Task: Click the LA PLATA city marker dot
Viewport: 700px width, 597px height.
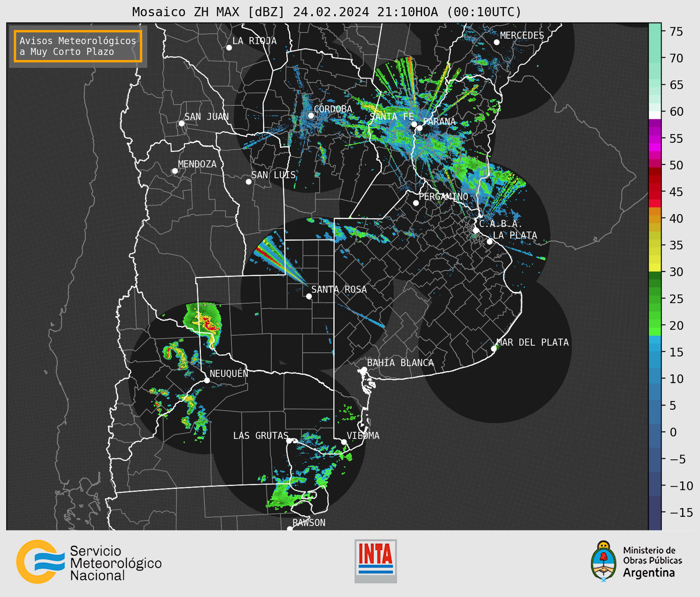Action: pyautogui.click(x=490, y=242)
